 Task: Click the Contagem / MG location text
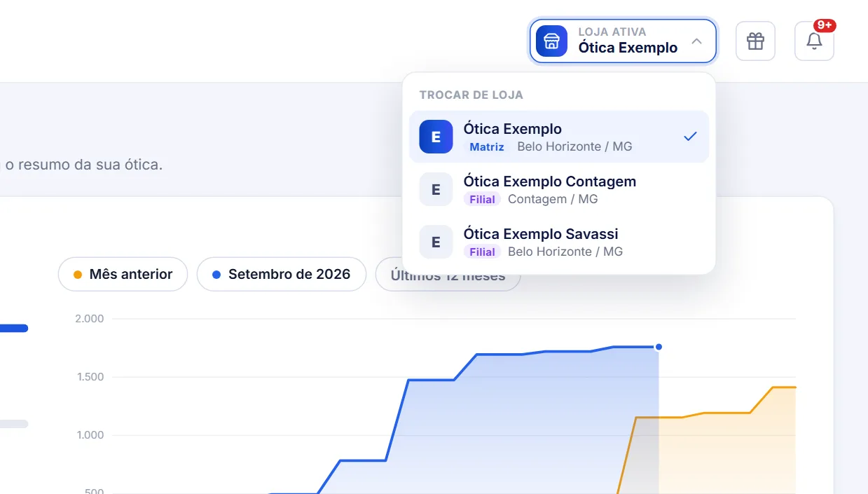[x=553, y=200]
